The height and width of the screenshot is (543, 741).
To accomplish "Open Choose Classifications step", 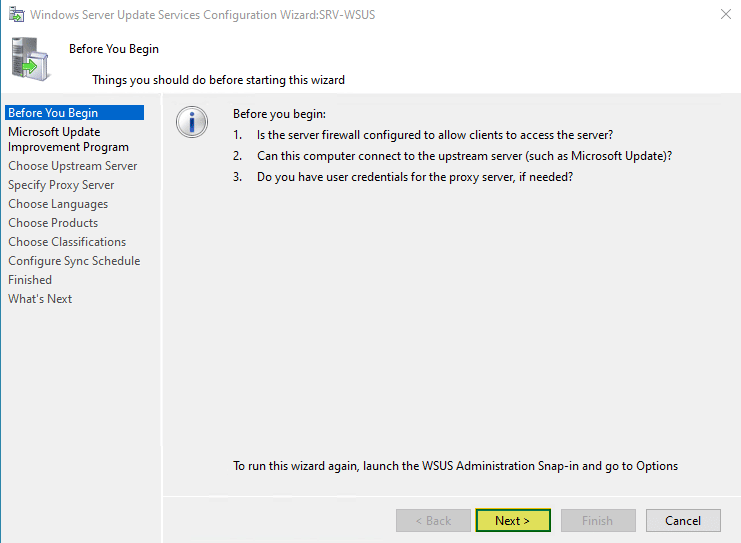I will [x=67, y=241].
